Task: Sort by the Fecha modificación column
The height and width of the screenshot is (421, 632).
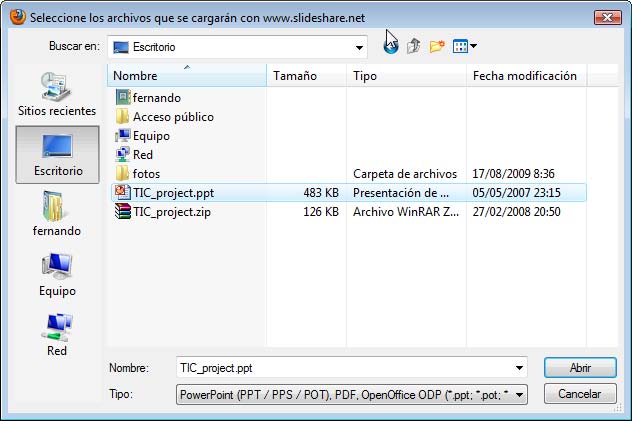Action: 526,75
